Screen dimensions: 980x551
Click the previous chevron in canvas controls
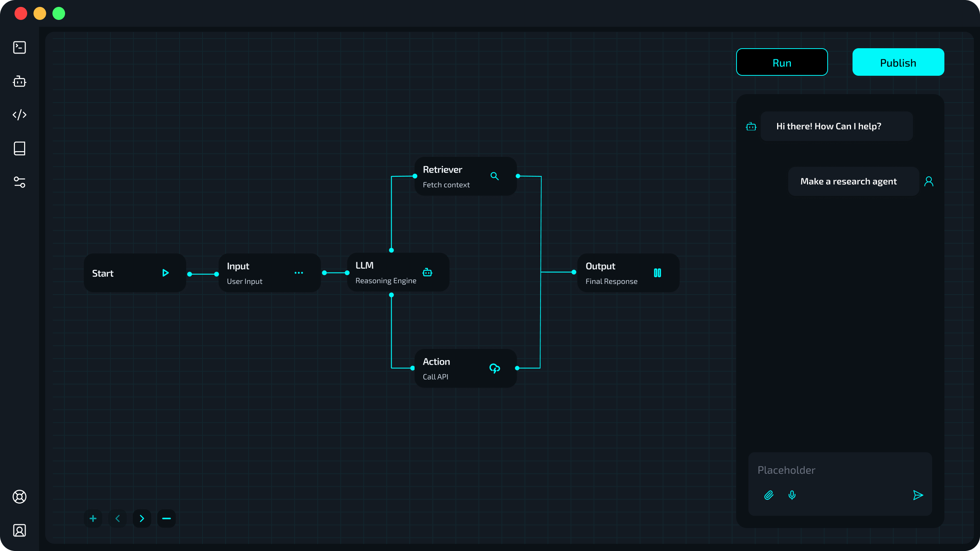(x=118, y=518)
